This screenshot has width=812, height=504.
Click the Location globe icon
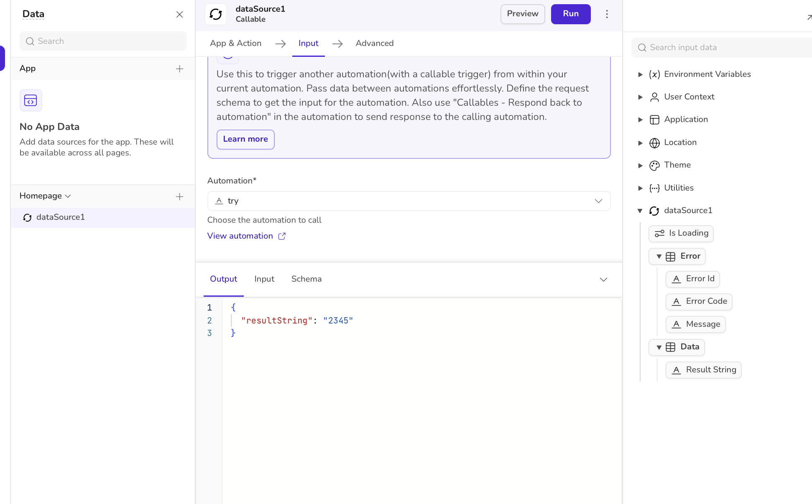(654, 143)
